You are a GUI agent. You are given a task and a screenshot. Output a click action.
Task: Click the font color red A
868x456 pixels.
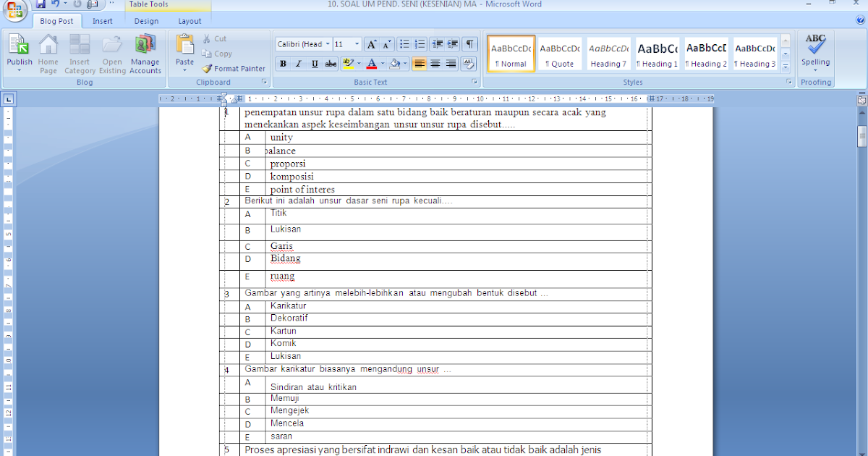(371, 64)
